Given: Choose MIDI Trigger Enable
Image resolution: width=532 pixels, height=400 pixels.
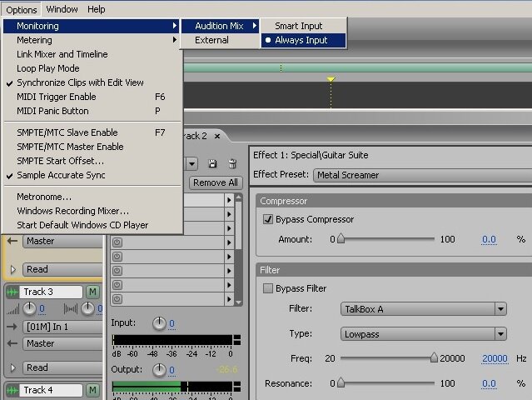Looking at the screenshot, I should point(91,97).
